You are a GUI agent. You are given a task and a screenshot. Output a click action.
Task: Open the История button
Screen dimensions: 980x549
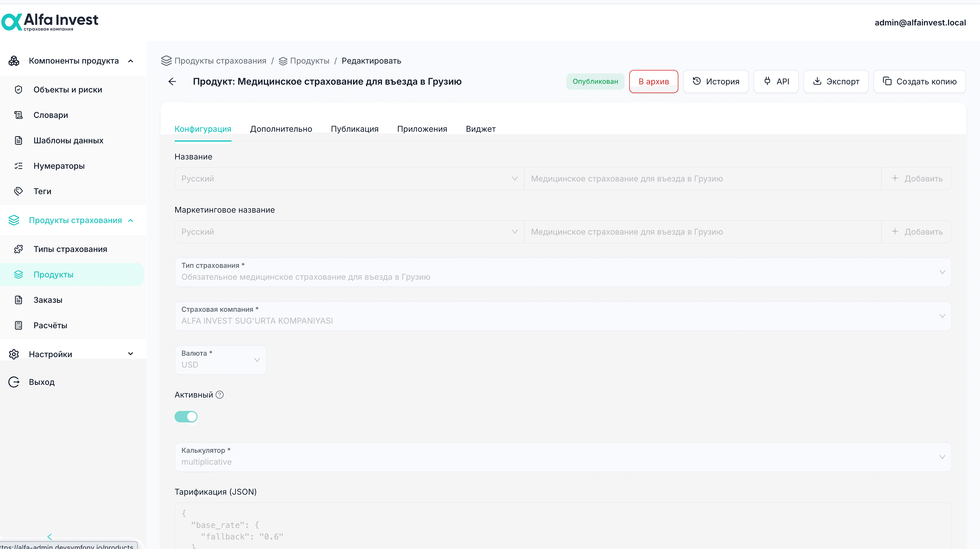(x=716, y=81)
